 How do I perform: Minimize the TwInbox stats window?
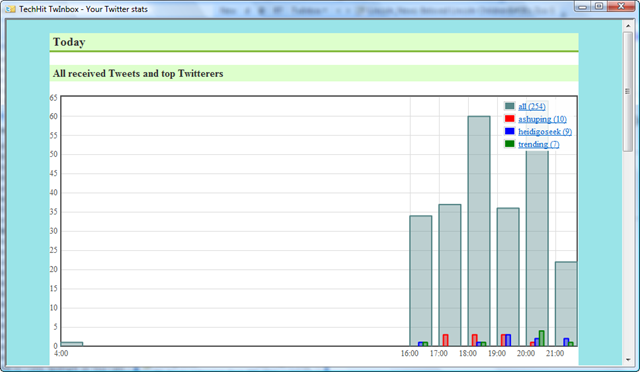coord(582,6)
